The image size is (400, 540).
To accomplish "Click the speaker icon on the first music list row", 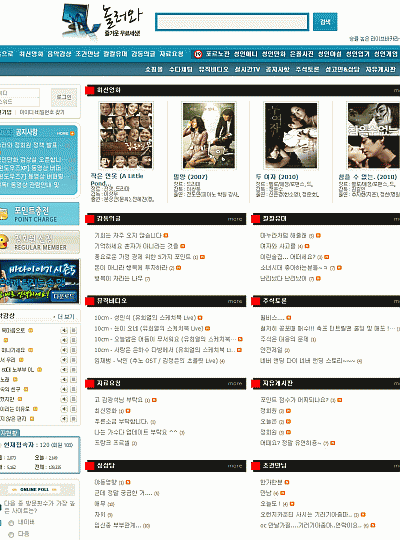I will 64,331.
